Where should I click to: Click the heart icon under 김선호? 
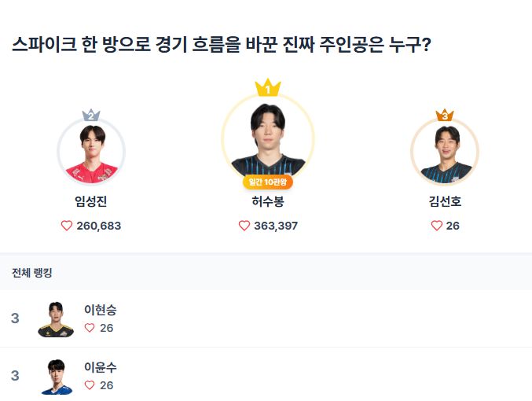click(x=437, y=226)
